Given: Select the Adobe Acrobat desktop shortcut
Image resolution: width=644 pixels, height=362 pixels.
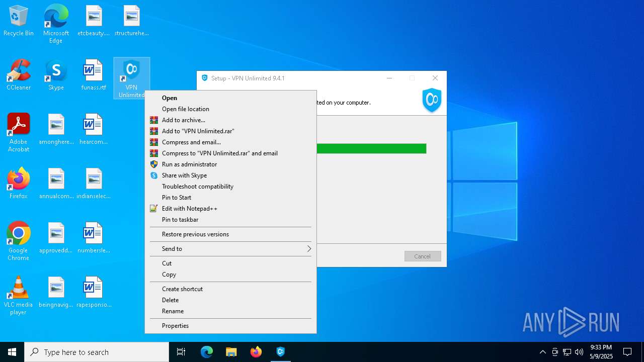Looking at the screenshot, I should click(x=19, y=133).
